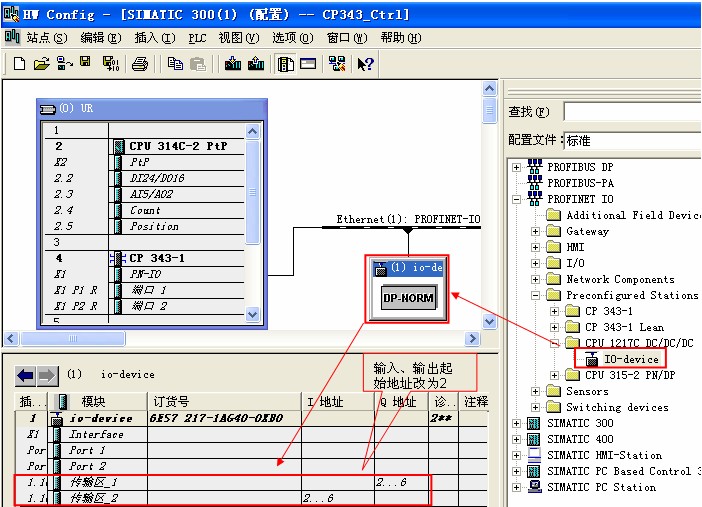Upload from module with the toolbar icon
Viewport: 702px width, 507px height.
256,64
